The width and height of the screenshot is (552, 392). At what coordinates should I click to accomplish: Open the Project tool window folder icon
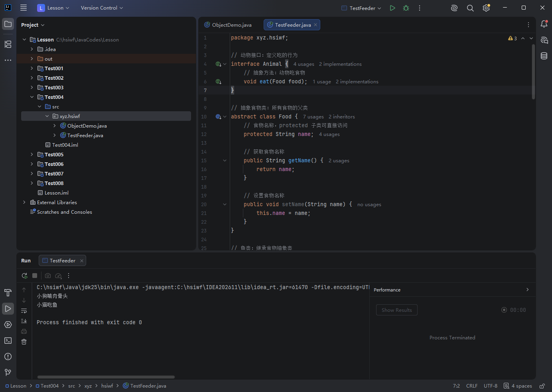point(8,24)
